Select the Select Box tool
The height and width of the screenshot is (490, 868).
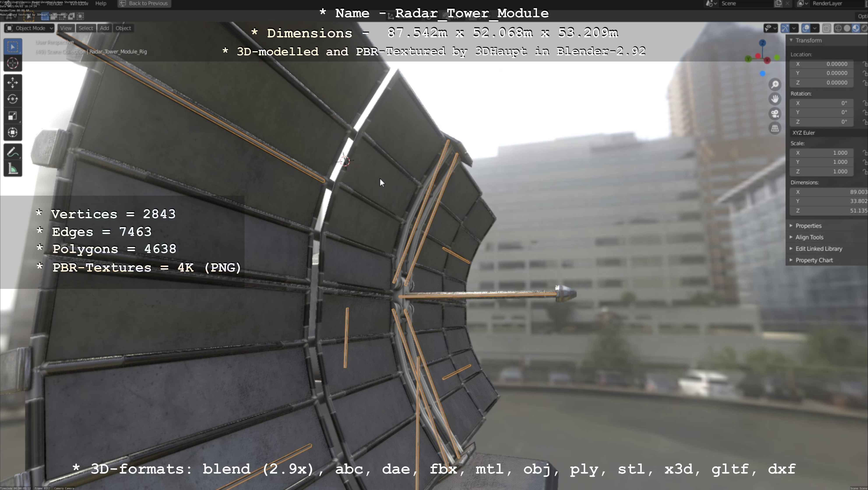pyautogui.click(x=13, y=47)
